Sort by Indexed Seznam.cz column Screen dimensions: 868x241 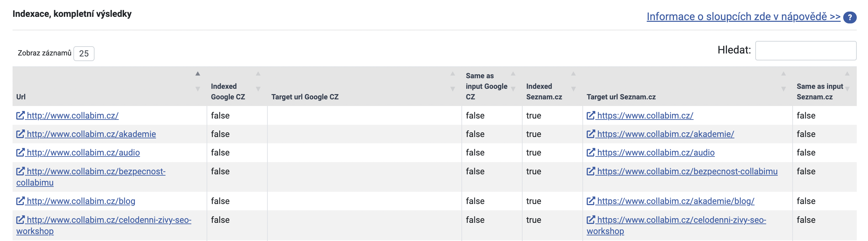pyautogui.click(x=552, y=86)
